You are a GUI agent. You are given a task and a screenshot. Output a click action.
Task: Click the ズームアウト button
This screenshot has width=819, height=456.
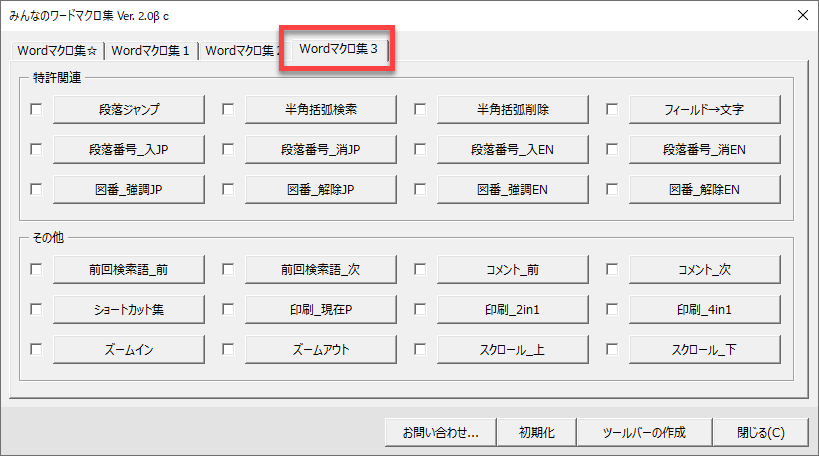[320, 349]
